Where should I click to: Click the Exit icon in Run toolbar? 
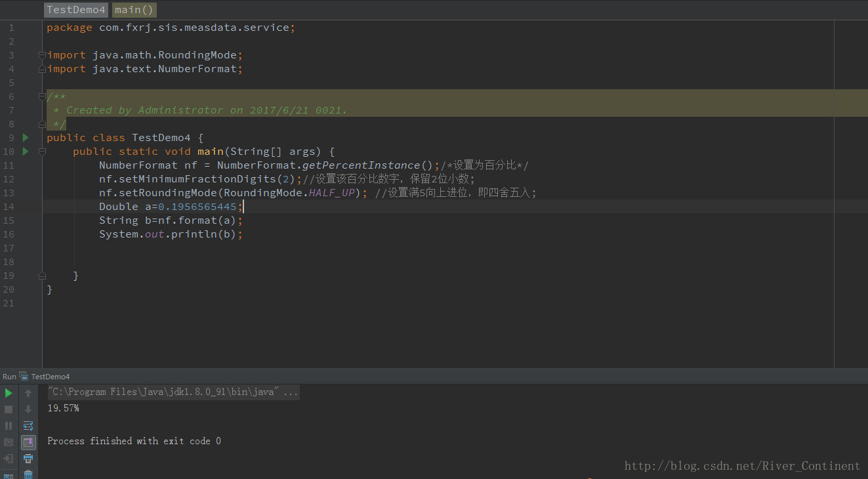(9, 458)
